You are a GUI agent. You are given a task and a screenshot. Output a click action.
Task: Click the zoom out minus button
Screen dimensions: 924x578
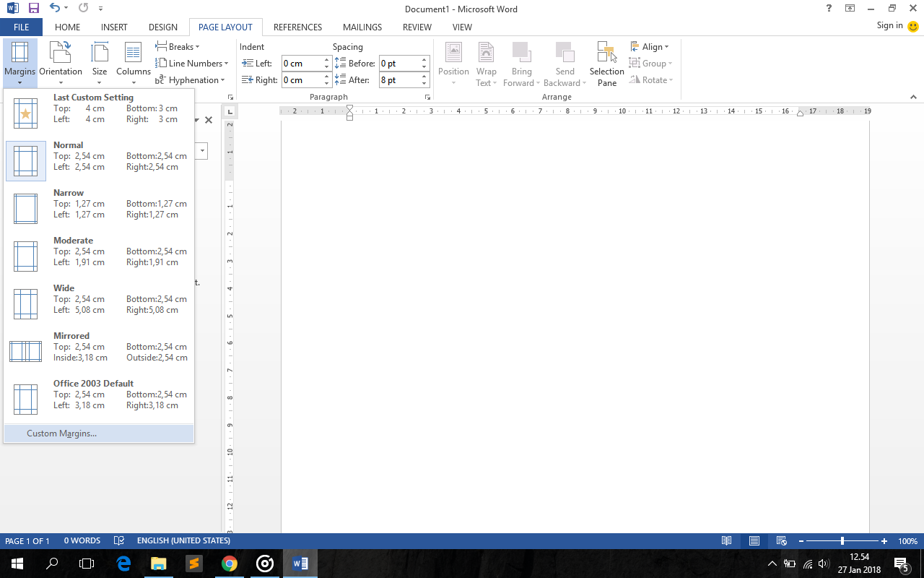pos(800,541)
